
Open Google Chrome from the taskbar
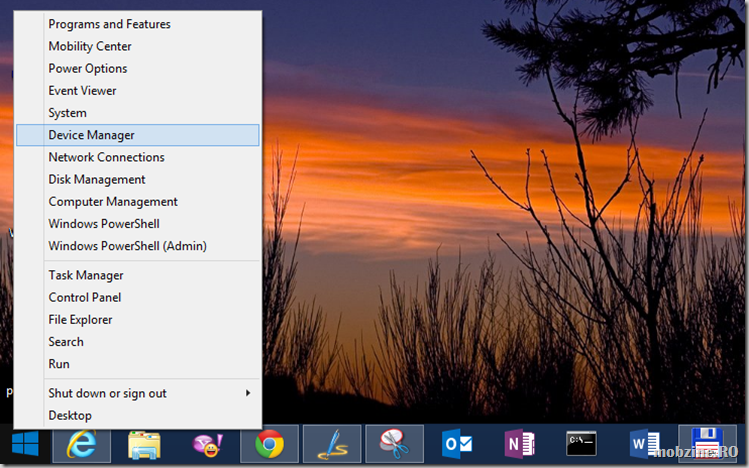click(268, 443)
